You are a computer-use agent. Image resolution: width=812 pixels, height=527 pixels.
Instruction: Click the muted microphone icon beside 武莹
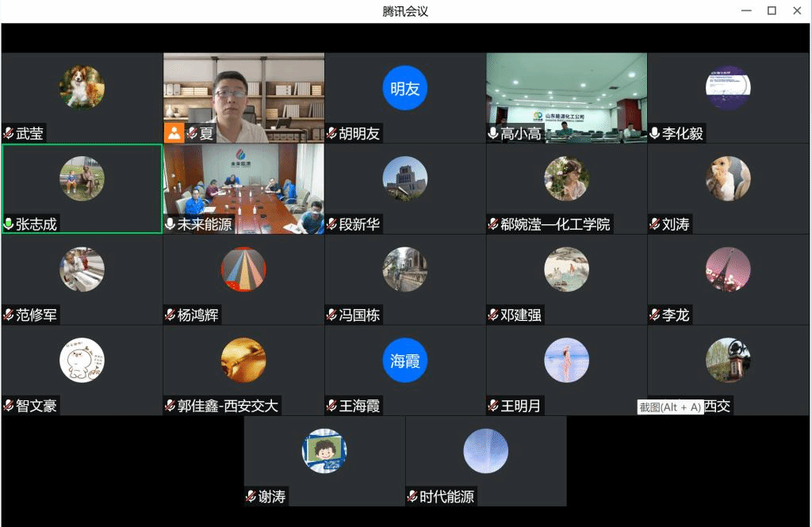(x=9, y=134)
